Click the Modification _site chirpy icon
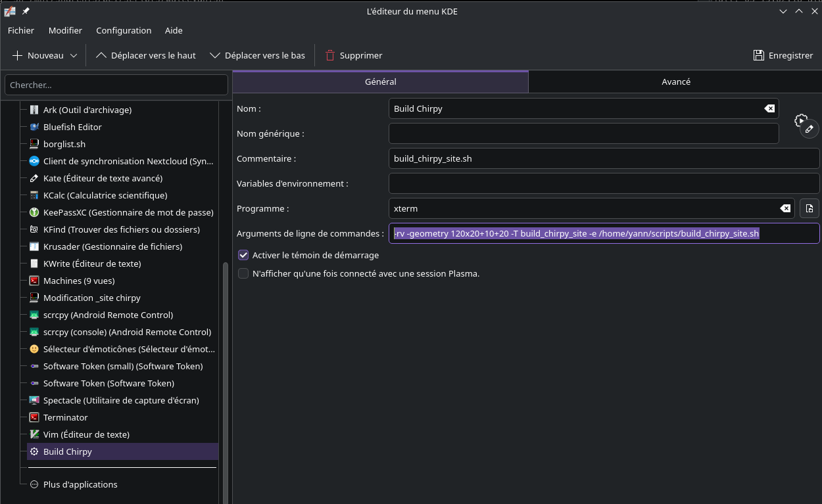The width and height of the screenshot is (822, 504). [34, 298]
